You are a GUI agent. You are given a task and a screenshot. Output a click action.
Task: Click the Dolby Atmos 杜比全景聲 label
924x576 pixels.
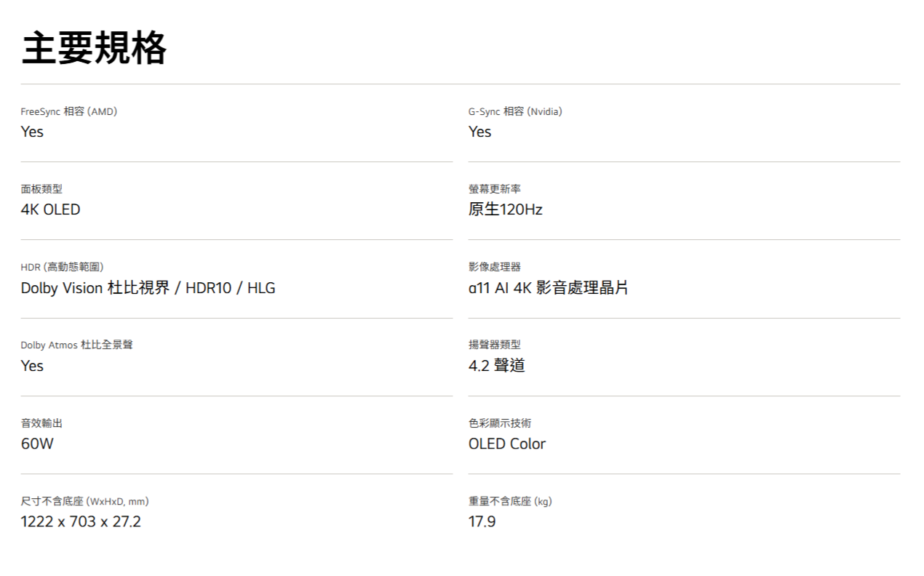[76, 345]
